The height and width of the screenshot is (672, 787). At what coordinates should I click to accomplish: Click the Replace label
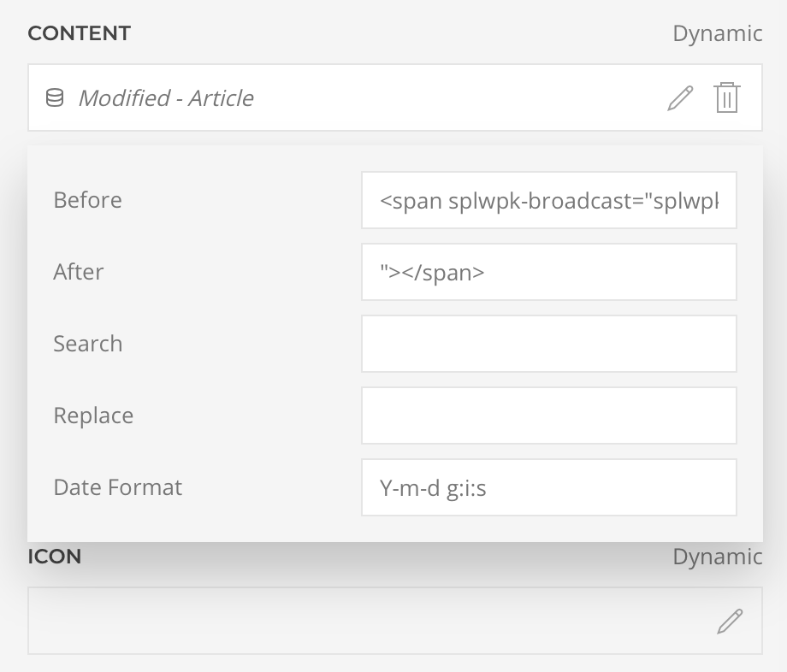93,416
